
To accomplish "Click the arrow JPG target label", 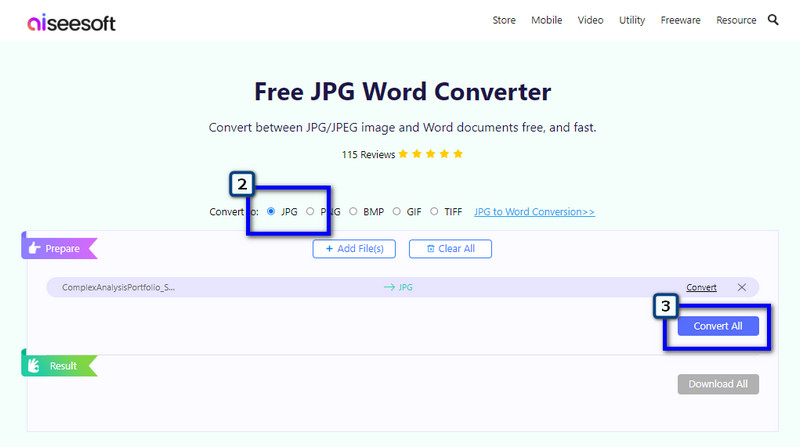I will click(x=398, y=287).
